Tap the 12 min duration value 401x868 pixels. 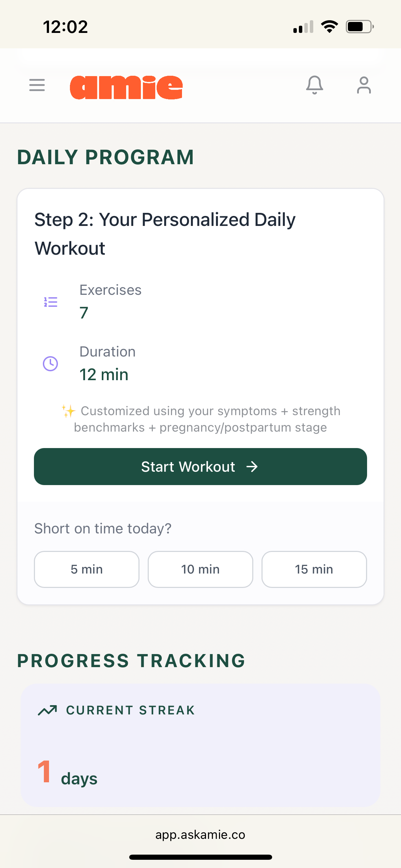pos(104,375)
